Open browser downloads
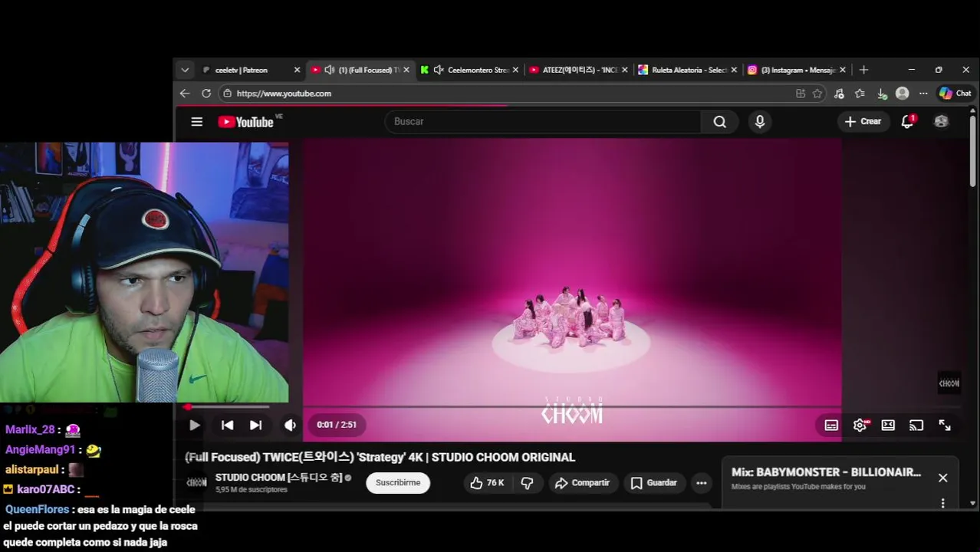This screenshot has height=552, width=980. pyautogui.click(x=882, y=94)
